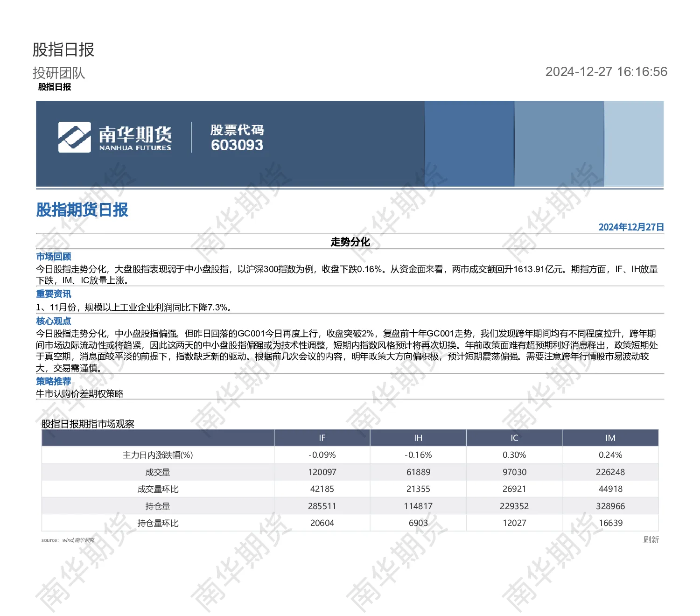Click the 44918 cell
This screenshot has width=700, height=616.
tap(610, 489)
